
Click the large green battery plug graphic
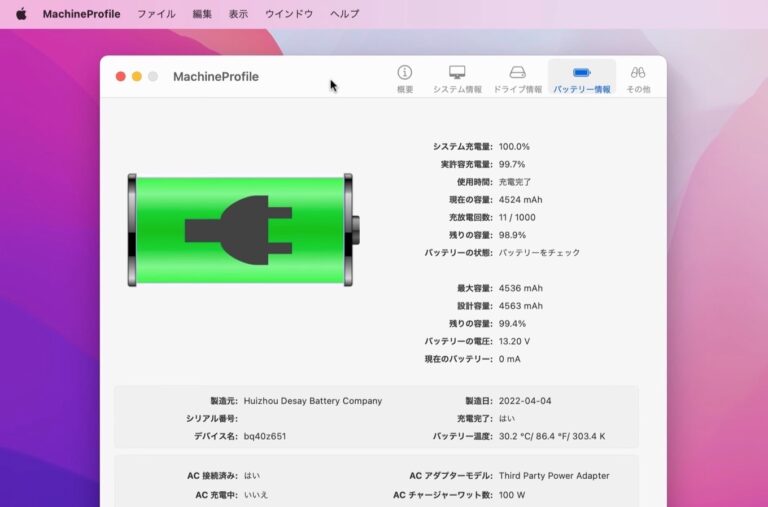[x=240, y=230]
